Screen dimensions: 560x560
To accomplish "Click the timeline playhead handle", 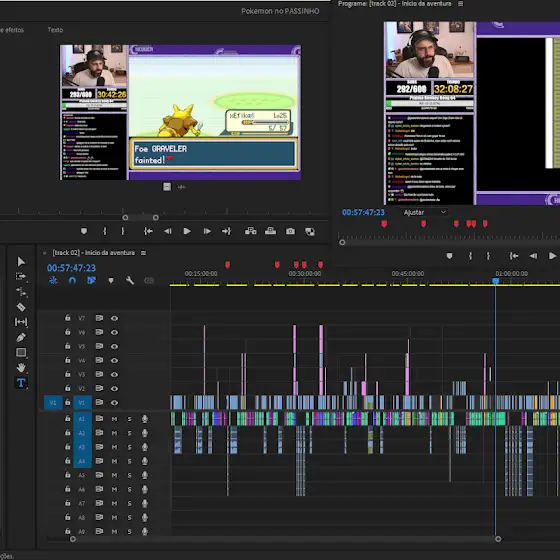I will tap(496, 281).
